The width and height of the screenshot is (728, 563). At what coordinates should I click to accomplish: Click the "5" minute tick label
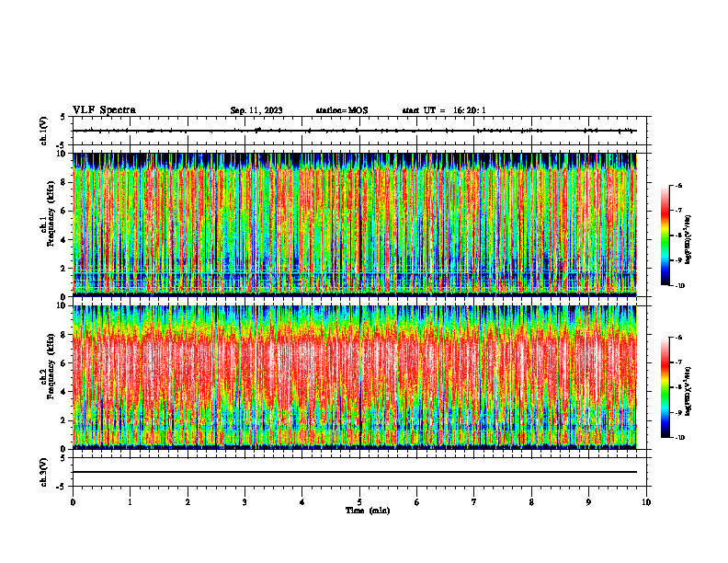(359, 502)
